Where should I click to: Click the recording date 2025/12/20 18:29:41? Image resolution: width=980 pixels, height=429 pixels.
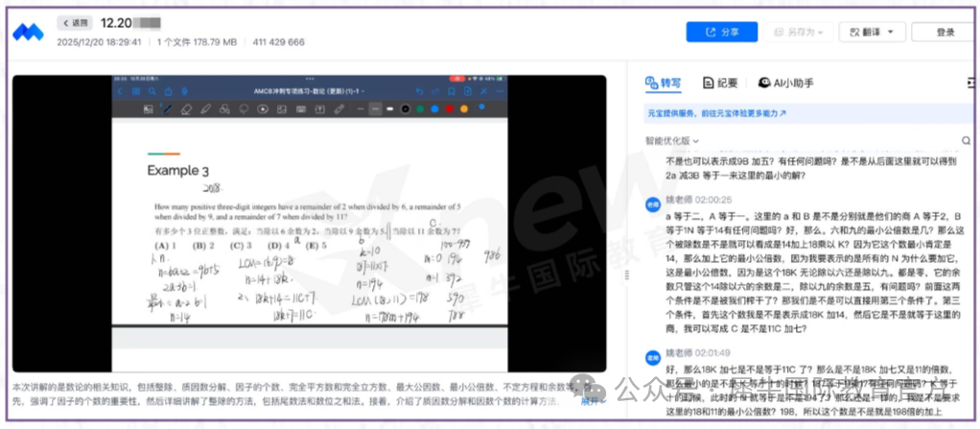(100, 42)
